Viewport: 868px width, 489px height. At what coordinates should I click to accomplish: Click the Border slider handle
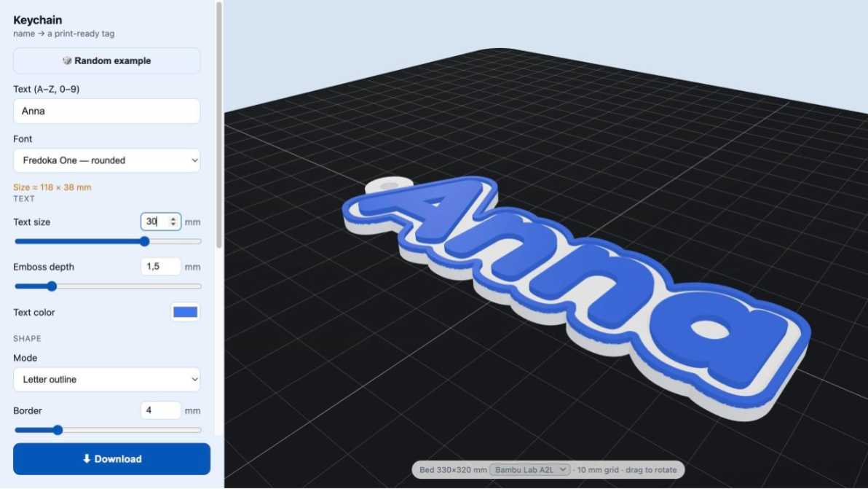[x=58, y=430]
